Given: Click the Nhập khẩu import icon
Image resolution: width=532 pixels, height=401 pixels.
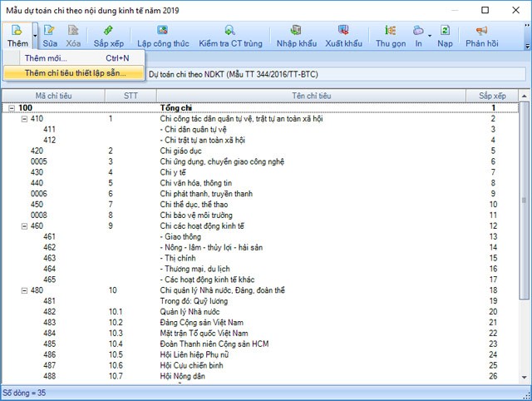Looking at the screenshot, I should (x=297, y=31).
